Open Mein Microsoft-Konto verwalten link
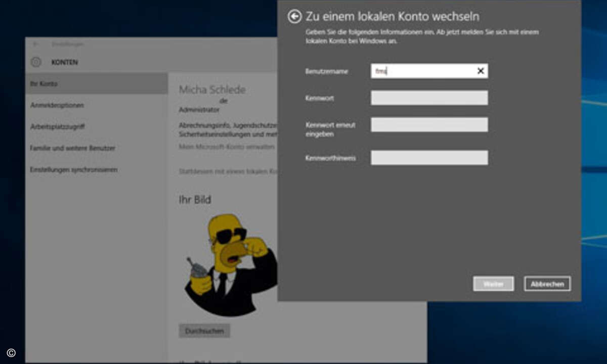The height and width of the screenshot is (364, 607). coord(227,147)
